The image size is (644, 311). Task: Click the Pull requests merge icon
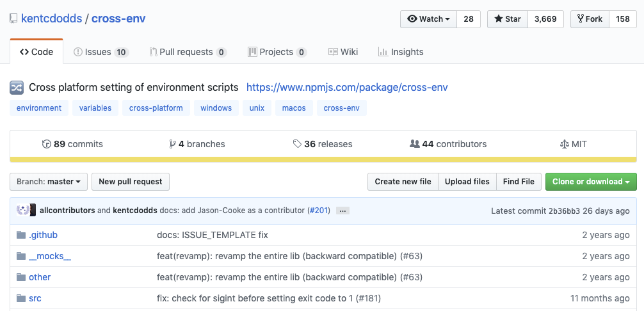point(153,52)
